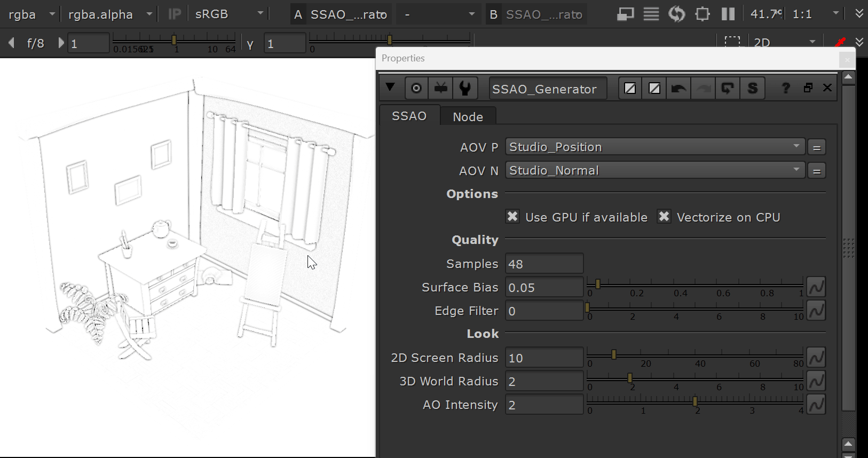Viewport: 868px width, 458px height.
Task: Expand the AOV N Studio_Normal dropdown
Action: [654, 170]
